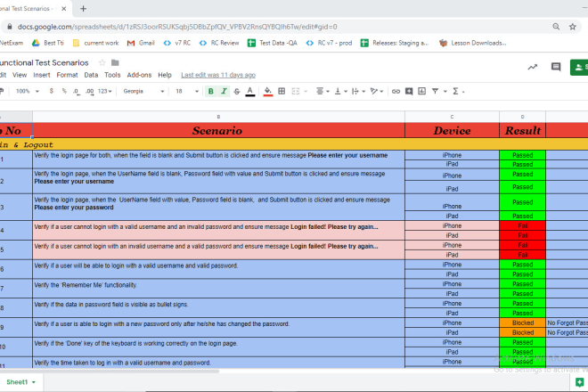Open current work bookmark folder
This screenshot has height=392, width=588.
point(96,43)
